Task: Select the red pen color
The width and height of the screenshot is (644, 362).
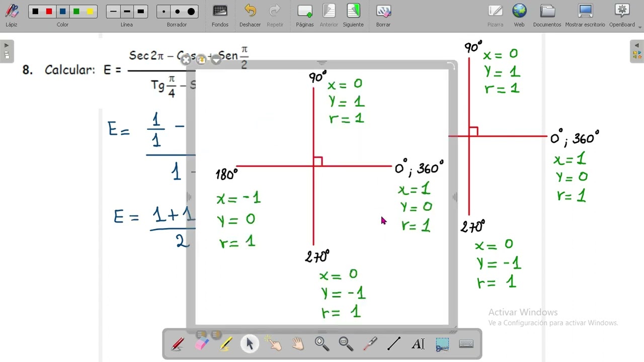Action: pyautogui.click(x=49, y=12)
